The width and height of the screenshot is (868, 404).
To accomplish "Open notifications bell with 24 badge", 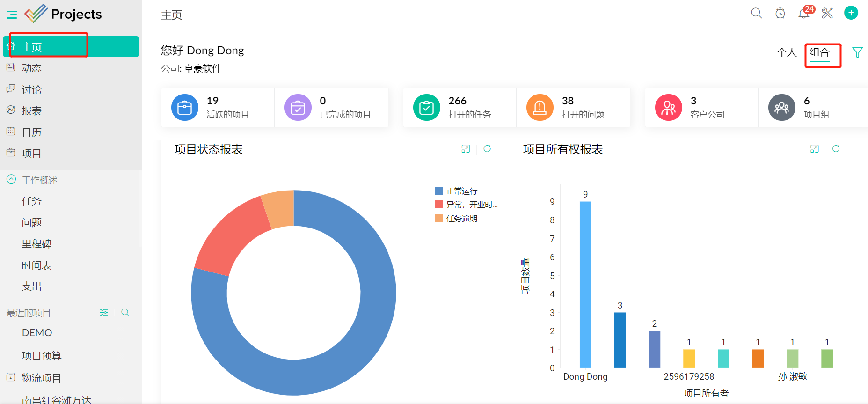I will pos(804,13).
